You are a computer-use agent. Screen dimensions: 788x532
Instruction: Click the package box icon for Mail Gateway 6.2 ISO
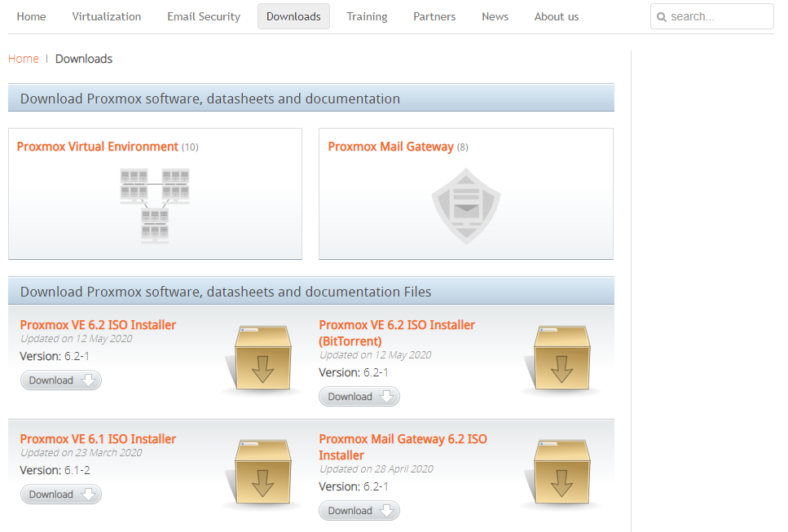[x=561, y=472]
